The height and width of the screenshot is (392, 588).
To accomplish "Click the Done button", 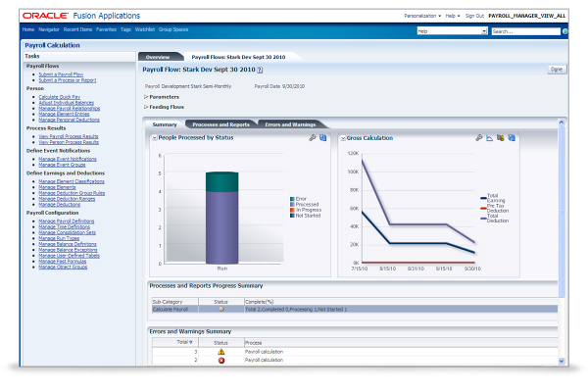I will (x=557, y=70).
